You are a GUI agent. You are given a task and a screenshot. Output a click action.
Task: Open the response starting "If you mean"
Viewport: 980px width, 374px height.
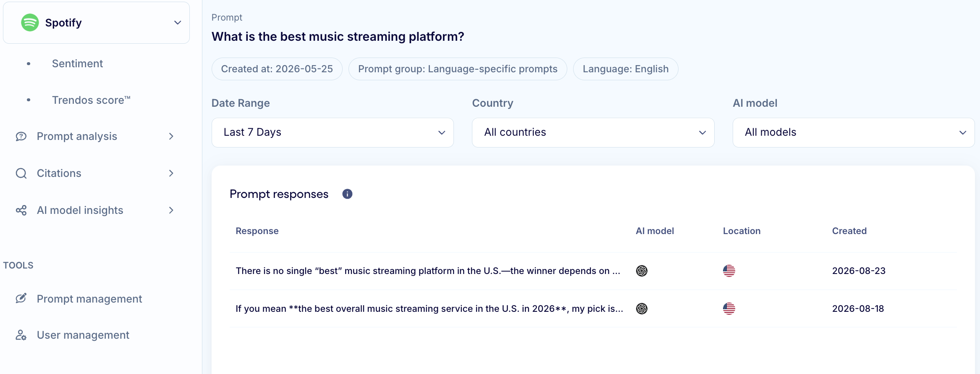(x=430, y=308)
